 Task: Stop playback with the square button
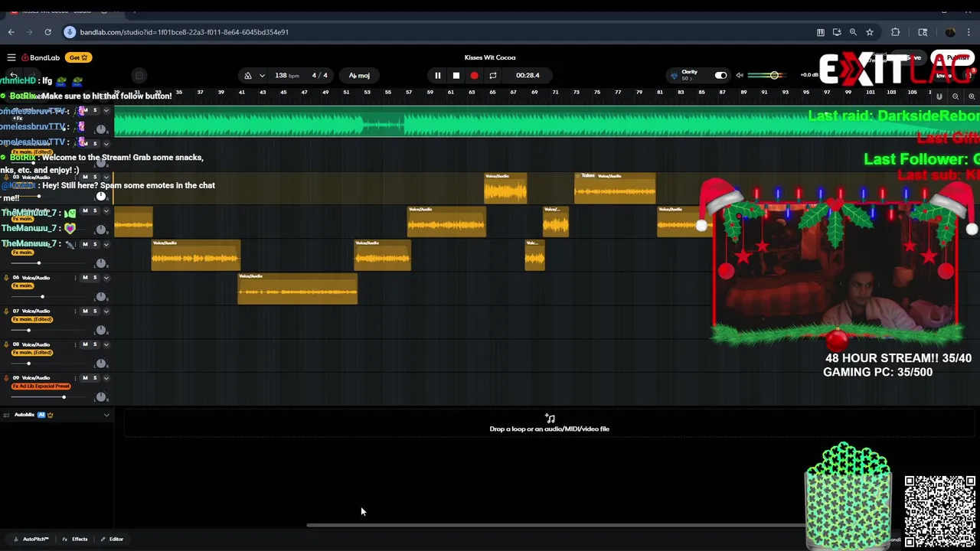(x=456, y=75)
